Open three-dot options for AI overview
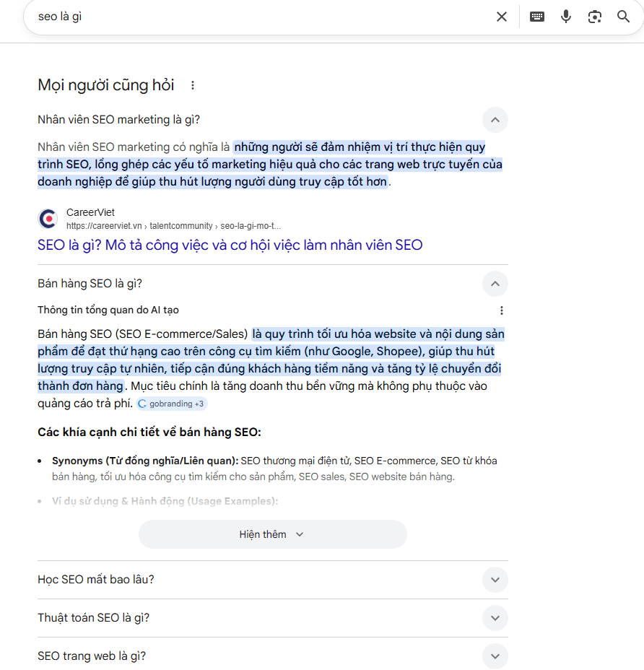 502,310
